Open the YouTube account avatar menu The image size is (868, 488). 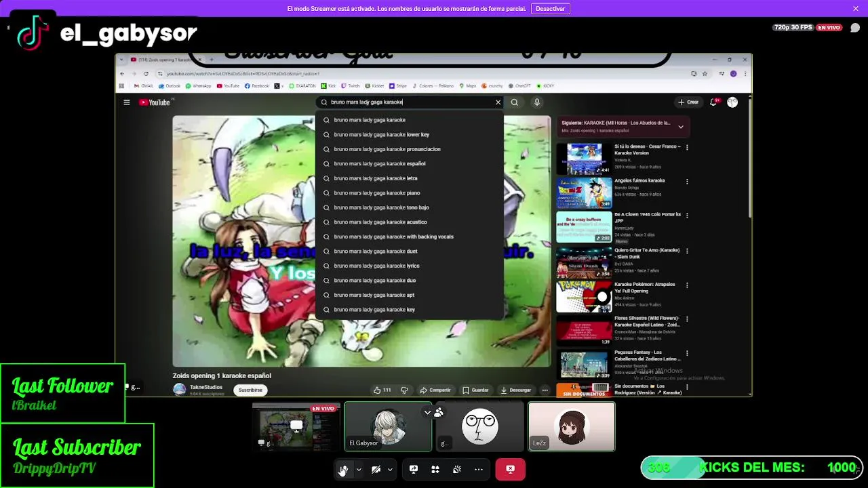point(732,102)
